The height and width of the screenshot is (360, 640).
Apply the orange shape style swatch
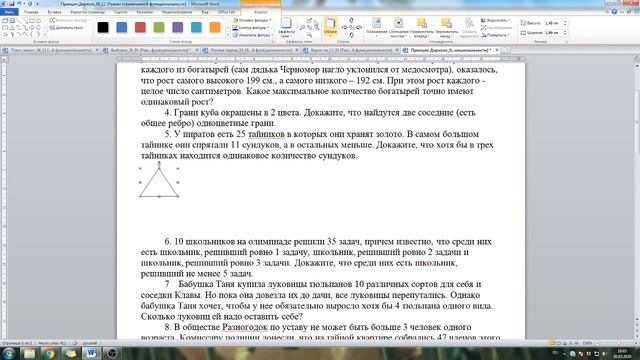[x=215, y=27]
